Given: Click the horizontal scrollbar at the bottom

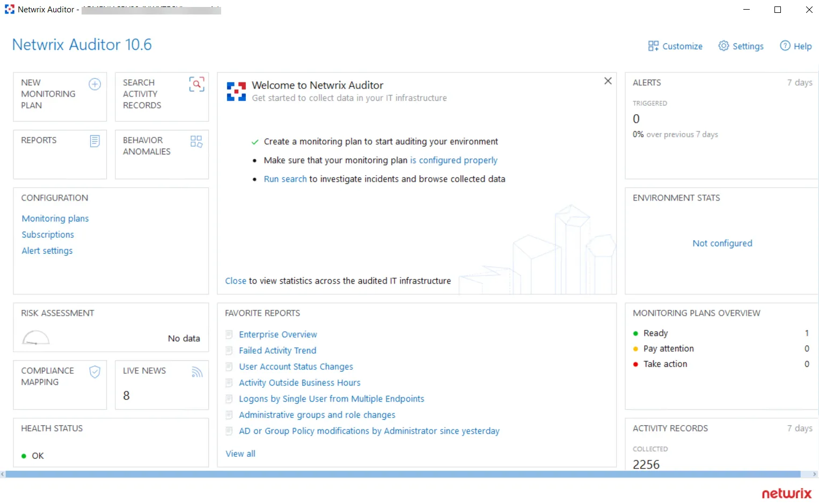Looking at the screenshot, I should [403, 475].
